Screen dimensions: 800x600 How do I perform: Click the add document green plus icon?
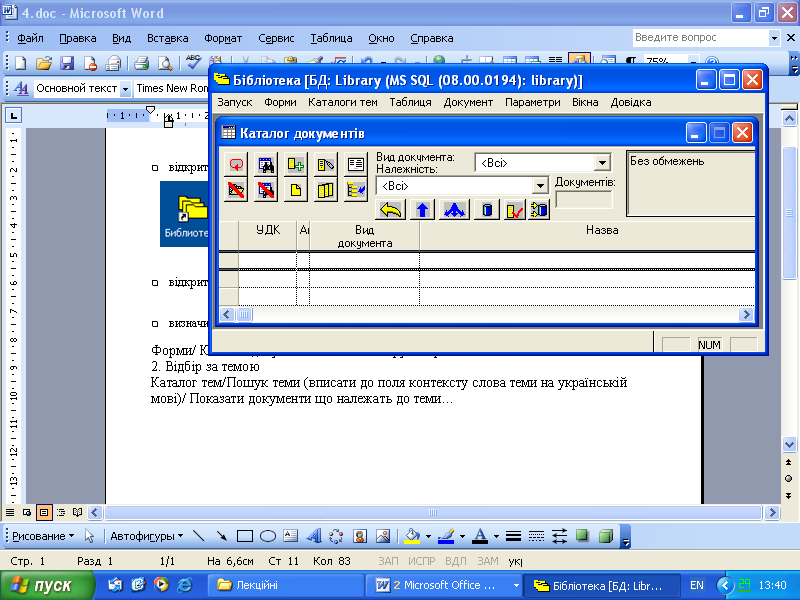click(295, 164)
